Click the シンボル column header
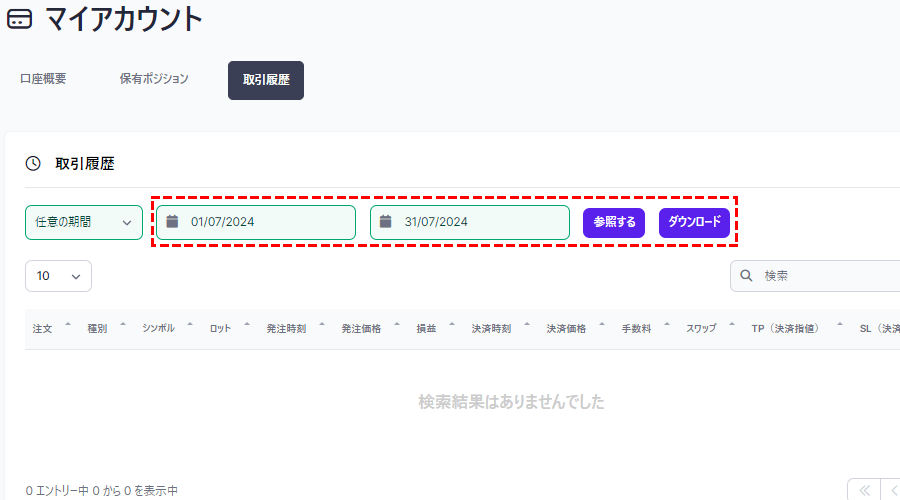This screenshot has height=500, width=900. point(158,329)
